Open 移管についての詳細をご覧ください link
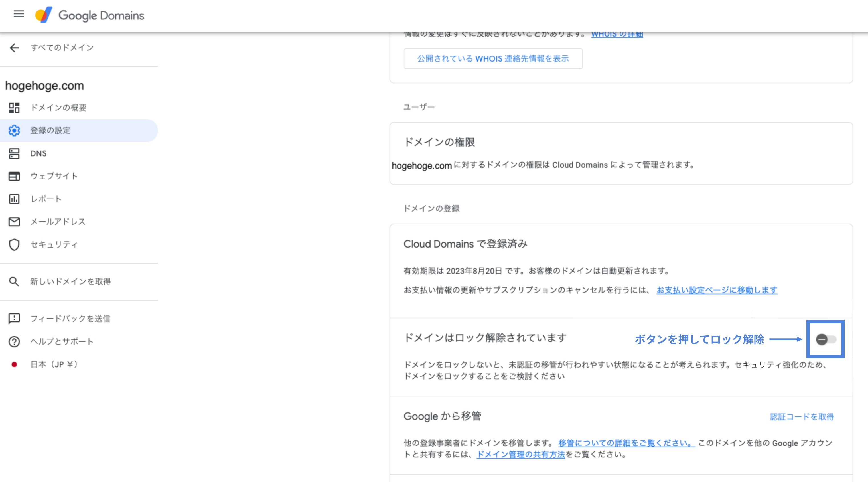Viewport: 868px width, 482px height. click(x=626, y=443)
